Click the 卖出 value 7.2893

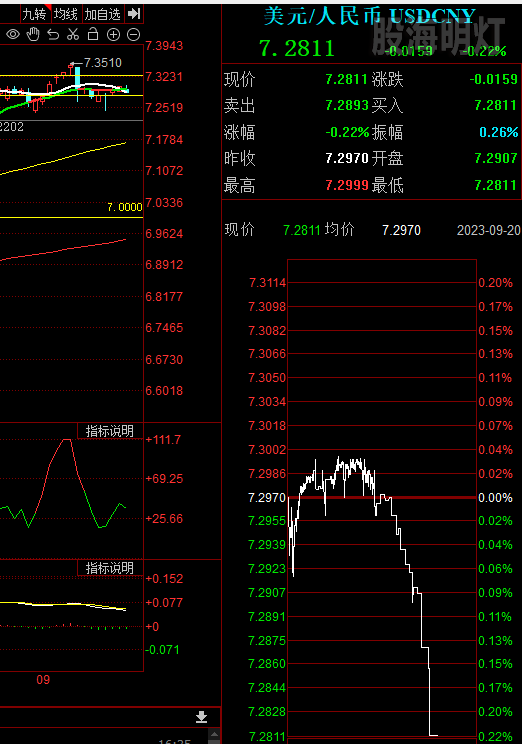pyautogui.click(x=347, y=105)
